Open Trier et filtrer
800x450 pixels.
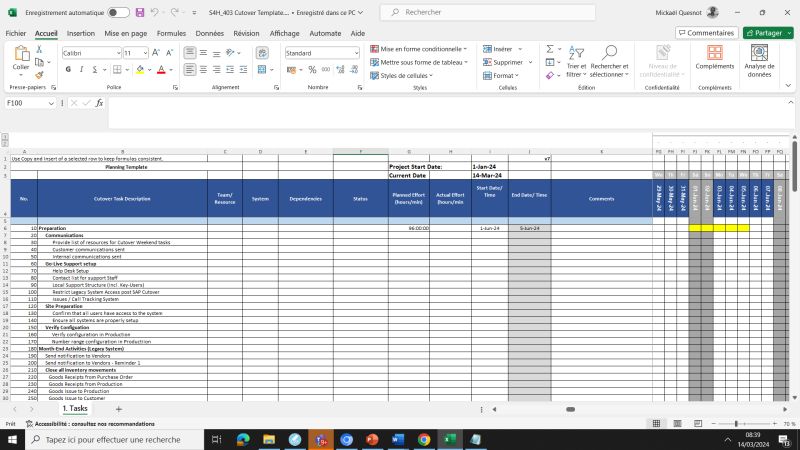(x=576, y=61)
